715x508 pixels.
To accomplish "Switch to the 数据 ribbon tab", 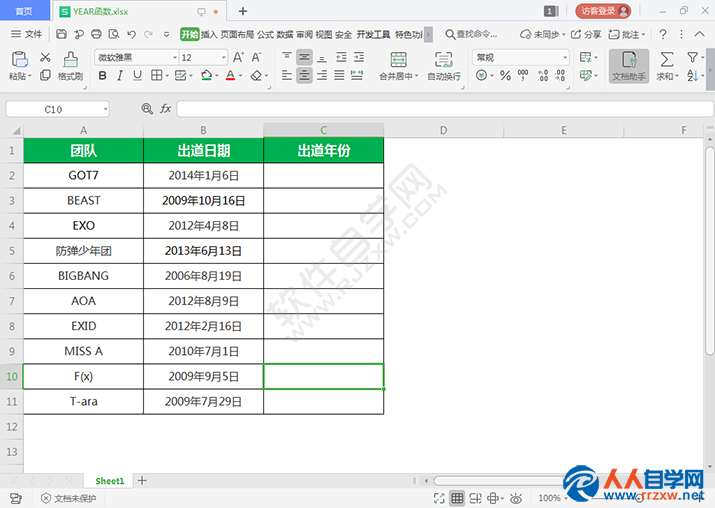I will coord(285,35).
